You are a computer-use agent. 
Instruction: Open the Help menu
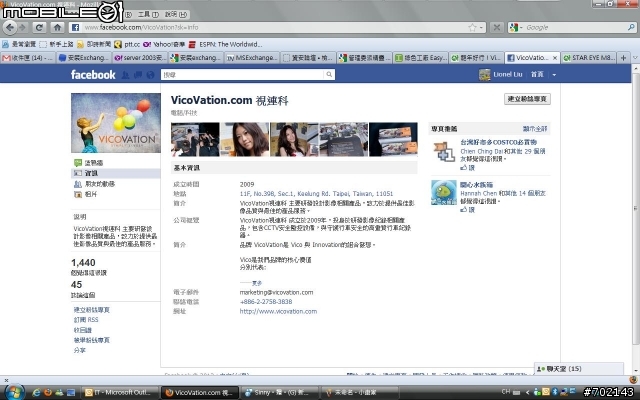176,15
